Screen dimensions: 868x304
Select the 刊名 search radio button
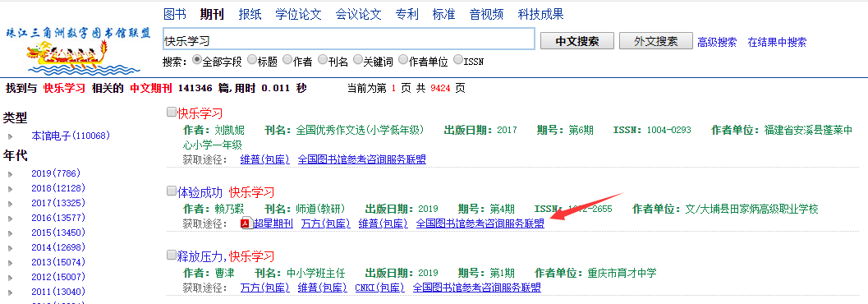(323, 59)
